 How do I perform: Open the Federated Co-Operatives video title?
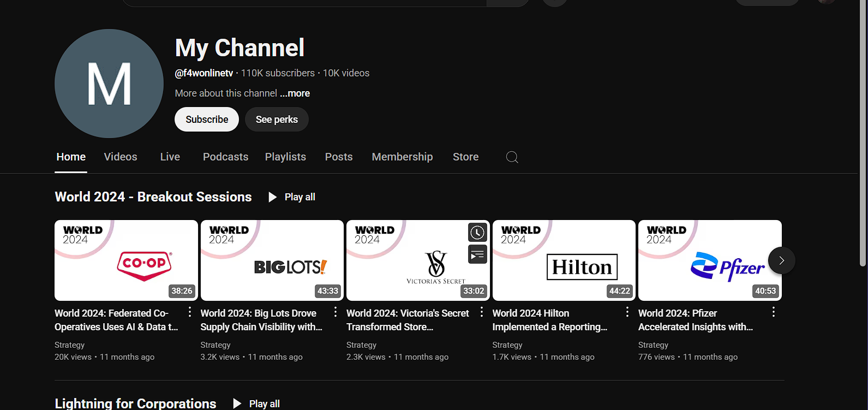116,320
